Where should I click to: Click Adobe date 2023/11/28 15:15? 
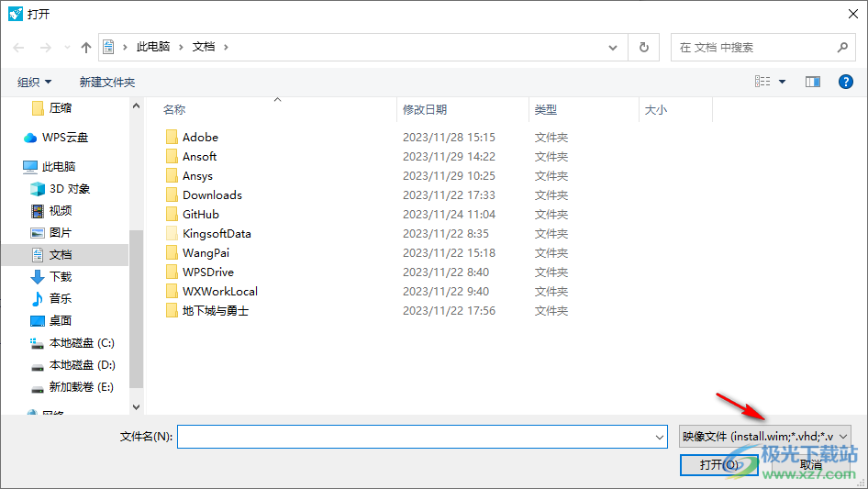point(449,138)
